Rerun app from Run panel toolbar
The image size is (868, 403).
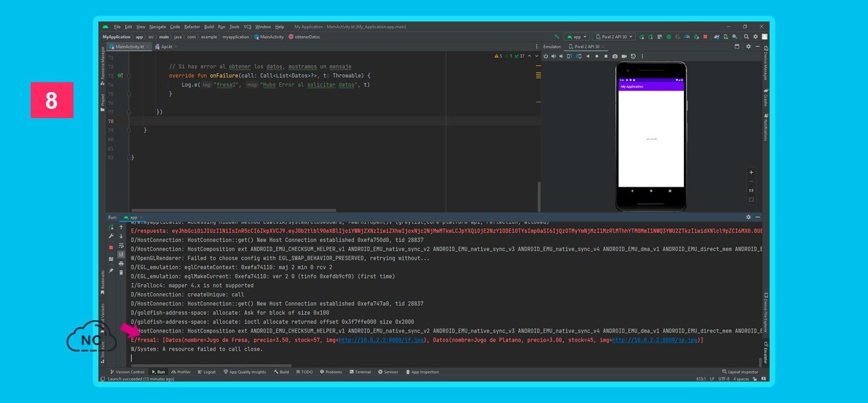click(111, 227)
